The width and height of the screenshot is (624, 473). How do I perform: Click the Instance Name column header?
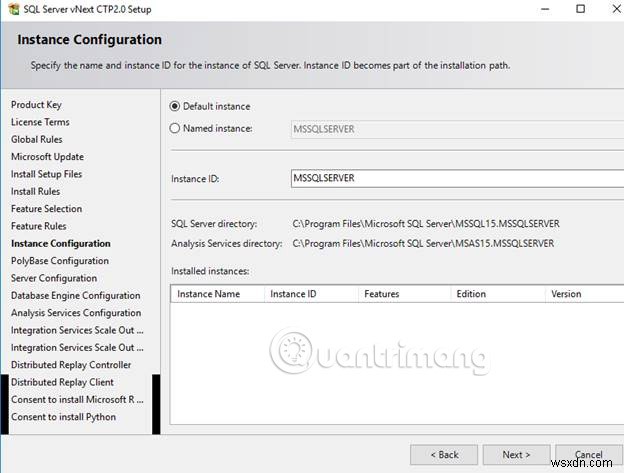pos(217,294)
